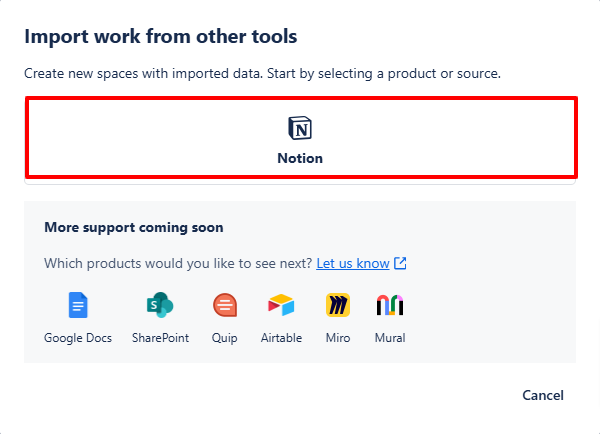600x434 pixels.
Task: Click the Airtable label text
Action: click(x=281, y=338)
